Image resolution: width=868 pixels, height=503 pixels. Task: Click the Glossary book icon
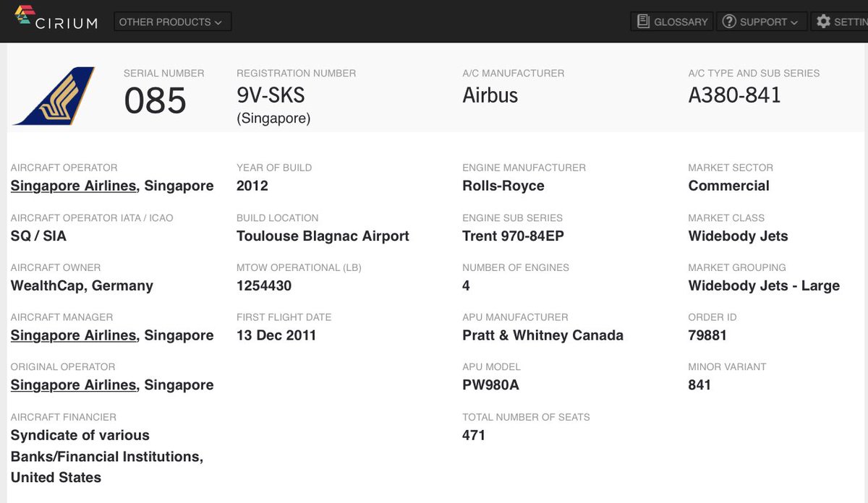tap(643, 22)
